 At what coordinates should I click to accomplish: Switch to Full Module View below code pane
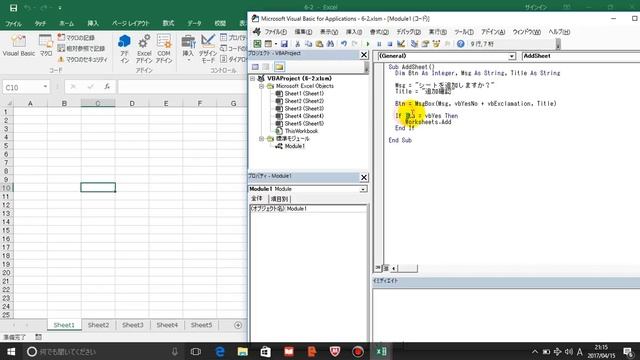tap(386, 268)
